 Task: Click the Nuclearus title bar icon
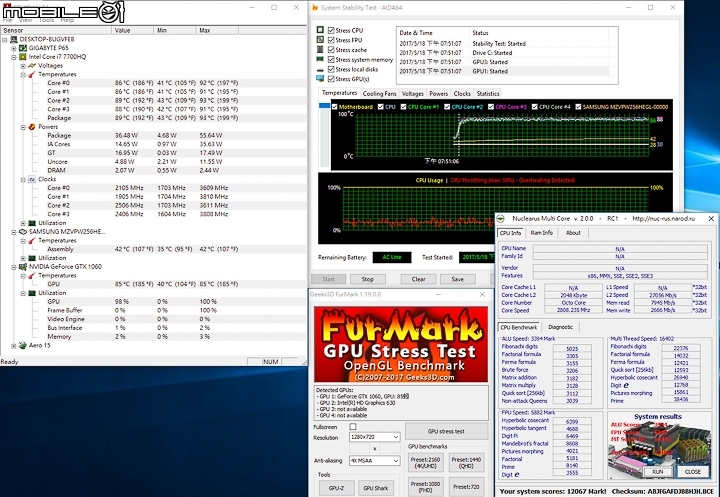(501, 219)
